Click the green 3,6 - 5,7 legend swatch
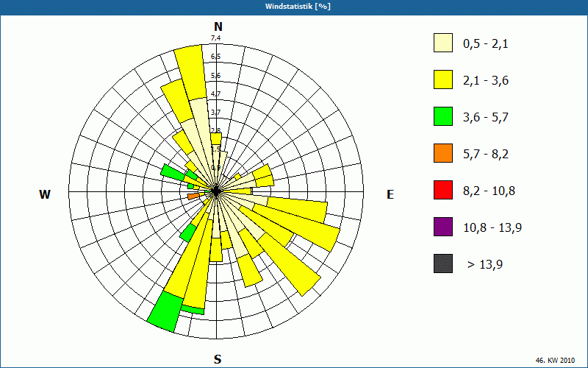 click(443, 116)
